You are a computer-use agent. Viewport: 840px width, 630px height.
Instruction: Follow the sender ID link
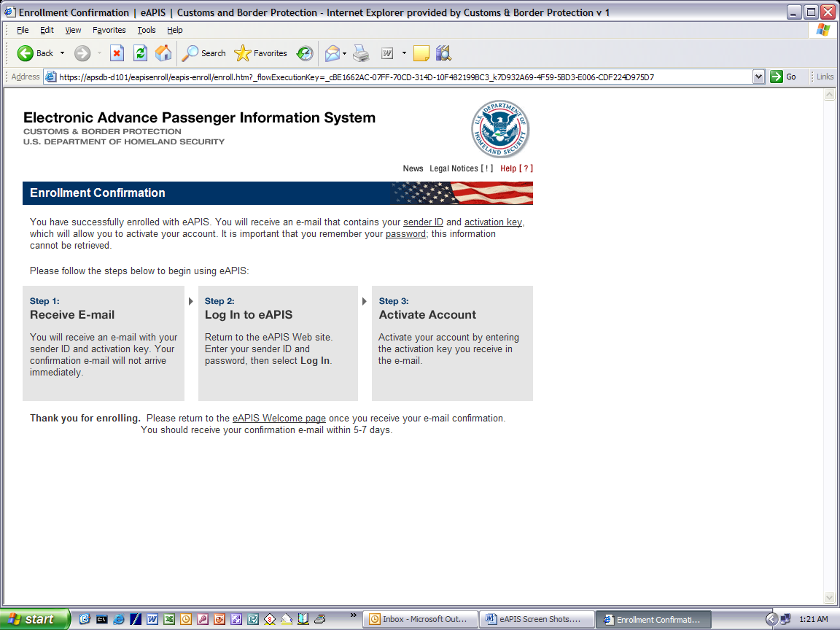[x=423, y=222]
